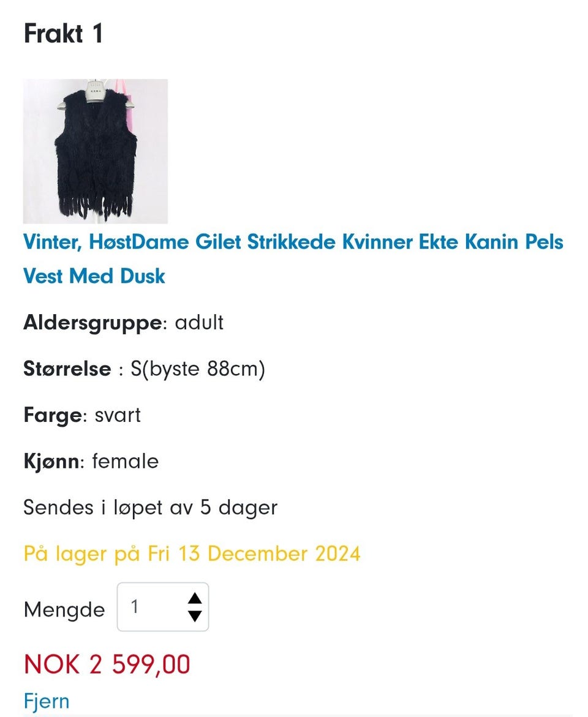Click the Vest Med Dusk link text
The width and height of the screenshot is (588, 717).
(94, 276)
